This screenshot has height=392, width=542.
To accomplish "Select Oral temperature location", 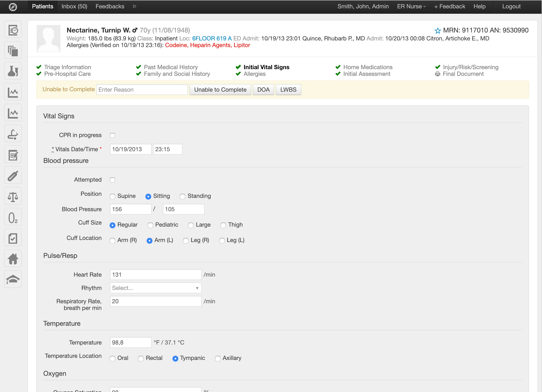I will [112, 358].
